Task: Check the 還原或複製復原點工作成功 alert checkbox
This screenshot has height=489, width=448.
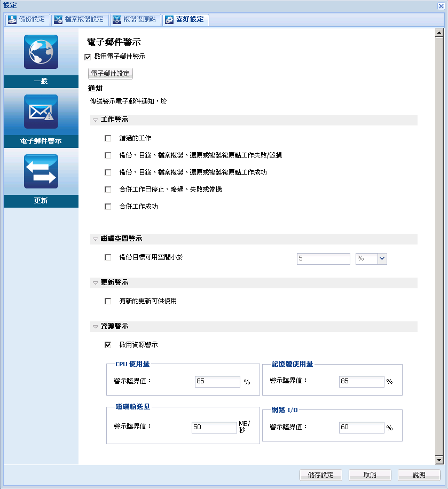Action: point(108,172)
